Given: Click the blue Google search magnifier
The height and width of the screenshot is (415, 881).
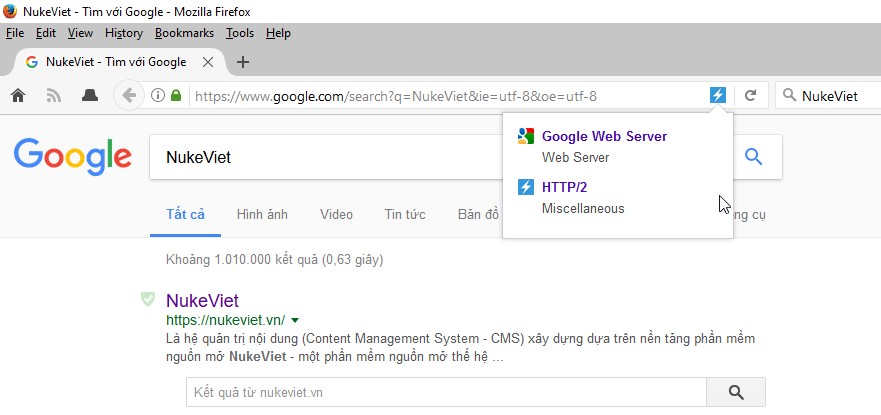Looking at the screenshot, I should (753, 157).
